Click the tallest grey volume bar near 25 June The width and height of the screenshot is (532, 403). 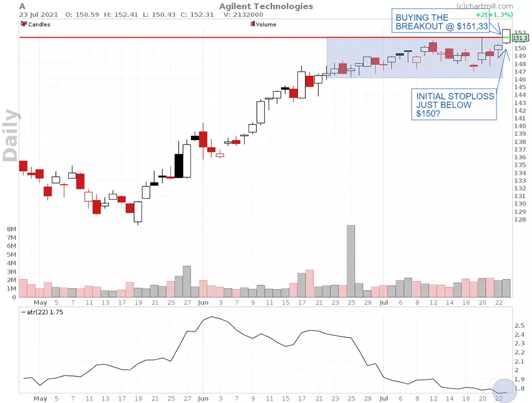[351, 261]
